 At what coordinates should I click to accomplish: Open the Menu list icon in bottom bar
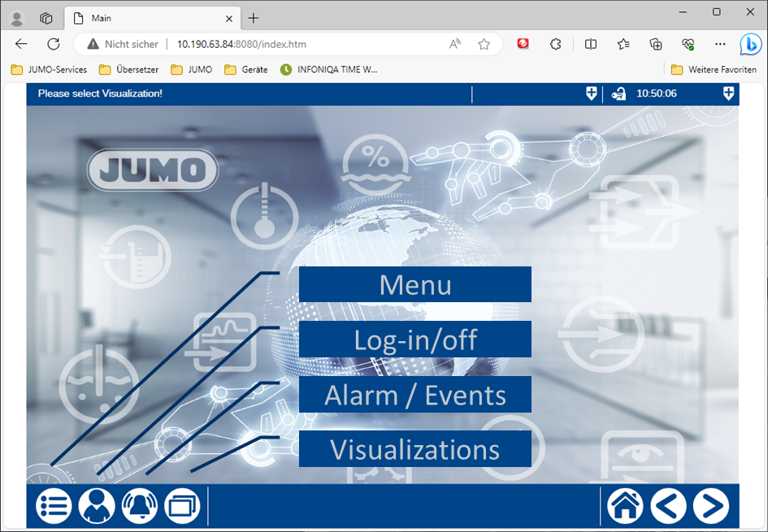(54, 506)
